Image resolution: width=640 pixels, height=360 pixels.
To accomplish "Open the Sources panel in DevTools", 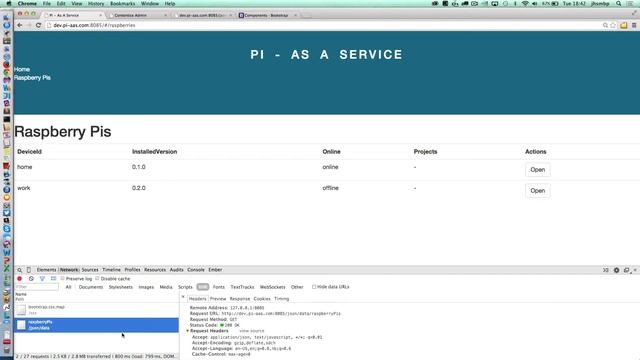I will 90,270.
